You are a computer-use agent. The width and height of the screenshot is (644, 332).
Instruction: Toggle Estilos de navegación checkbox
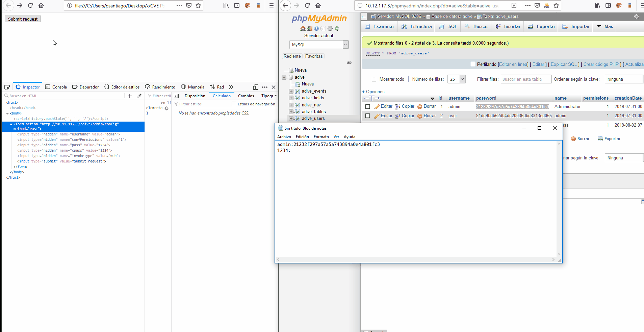(x=234, y=104)
